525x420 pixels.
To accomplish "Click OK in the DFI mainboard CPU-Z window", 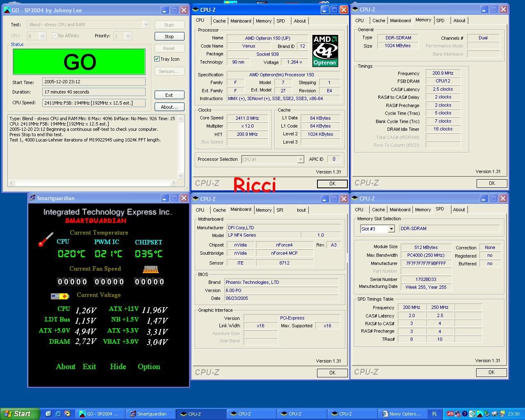I will [x=332, y=373].
